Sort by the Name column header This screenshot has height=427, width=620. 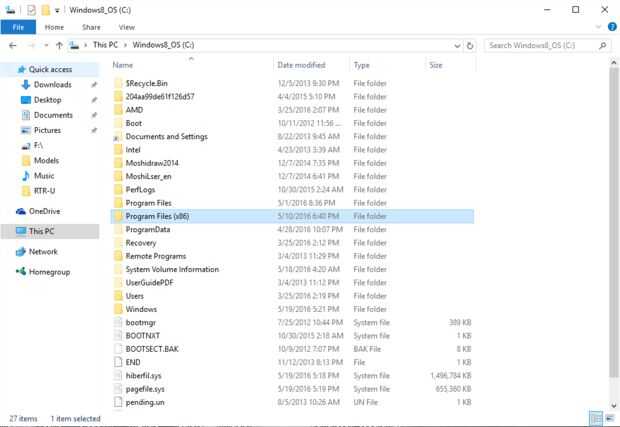pyautogui.click(x=123, y=65)
